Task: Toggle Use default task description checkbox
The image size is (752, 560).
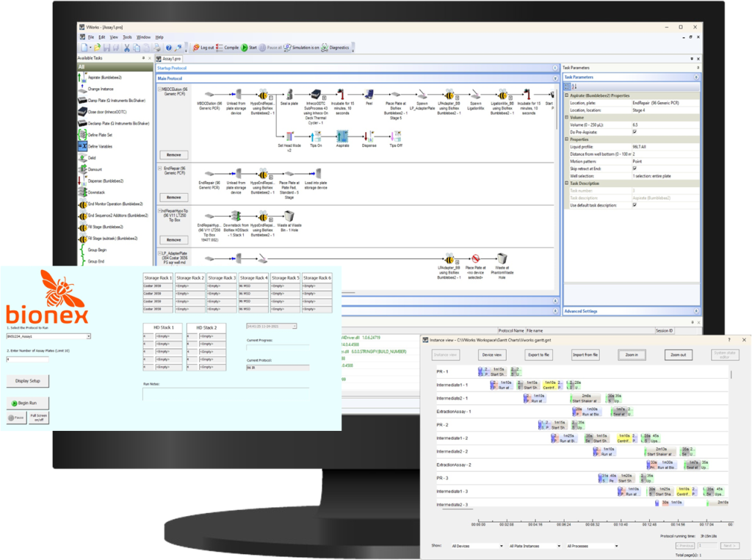Action: click(x=634, y=206)
